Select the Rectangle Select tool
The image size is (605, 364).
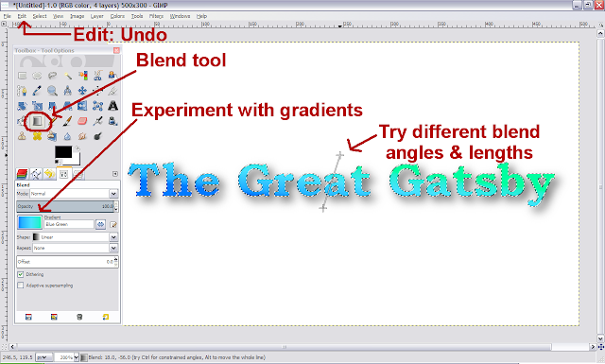pyautogui.click(x=23, y=76)
